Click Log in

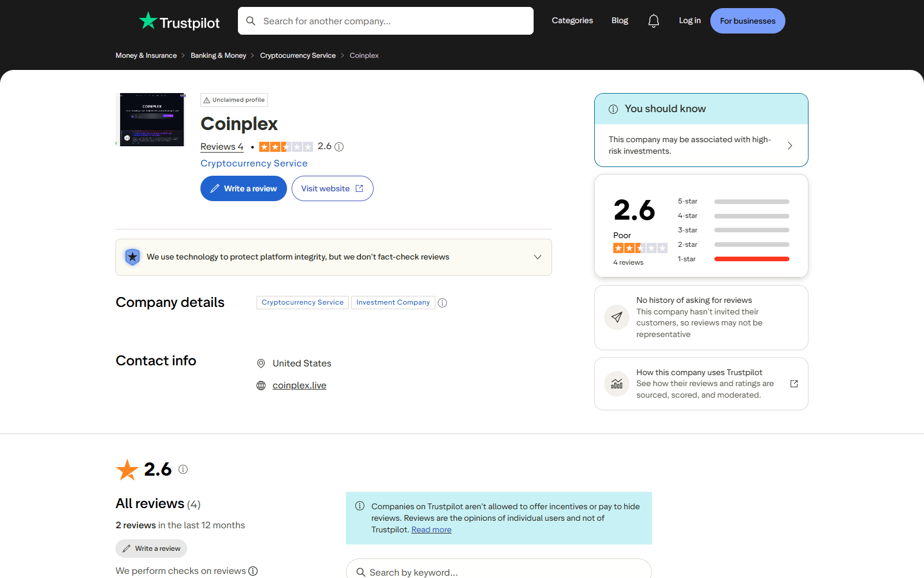click(690, 21)
